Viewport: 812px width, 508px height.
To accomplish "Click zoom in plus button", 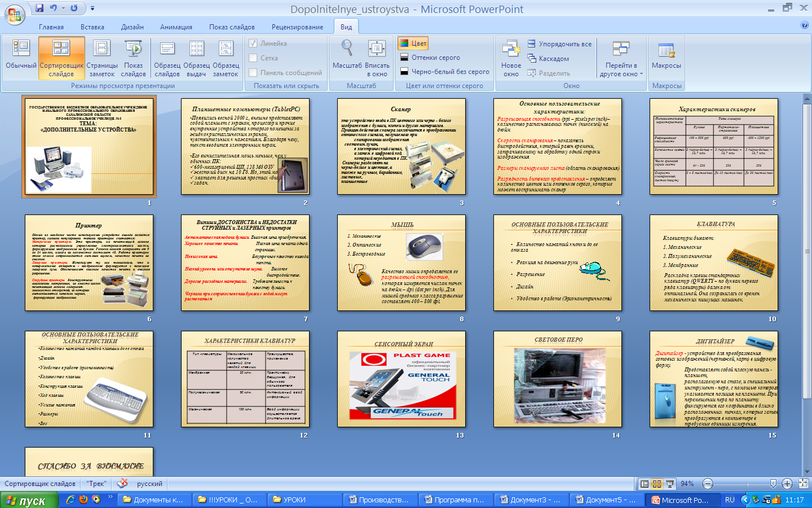I will point(788,484).
